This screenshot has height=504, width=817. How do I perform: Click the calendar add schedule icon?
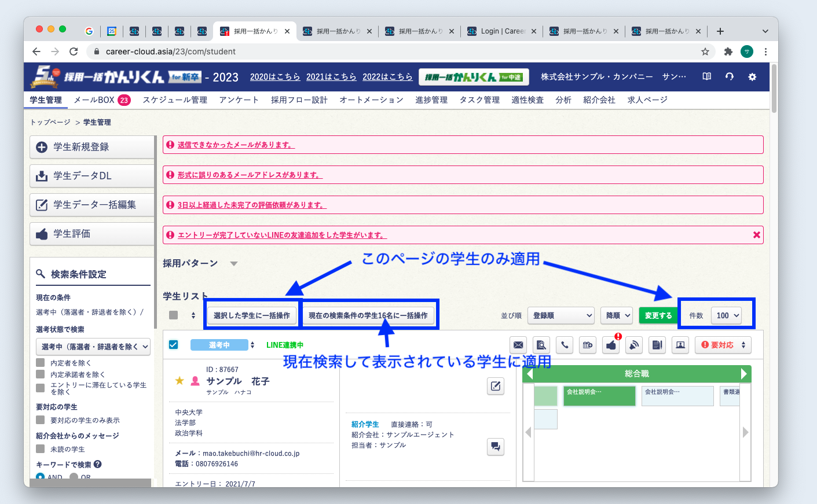588,345
